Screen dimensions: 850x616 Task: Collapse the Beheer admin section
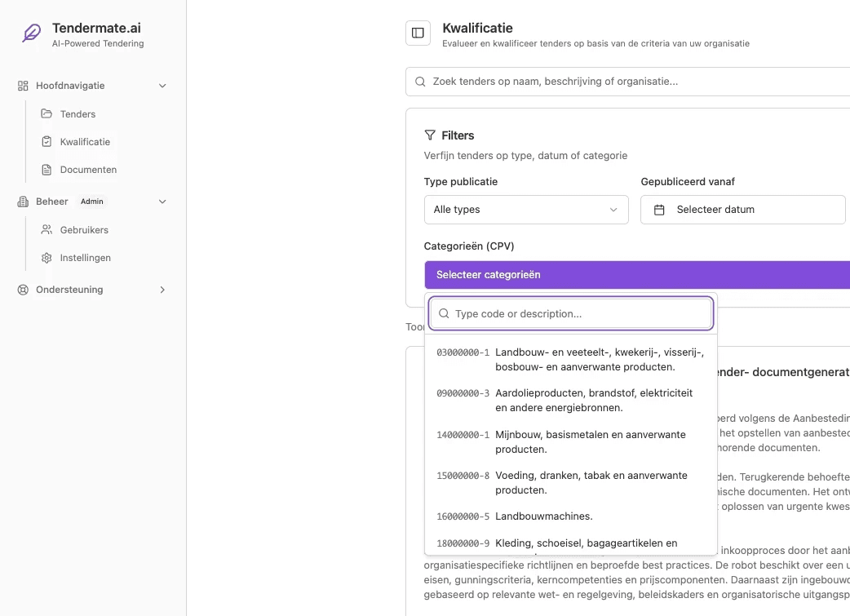tap(162, 202)
